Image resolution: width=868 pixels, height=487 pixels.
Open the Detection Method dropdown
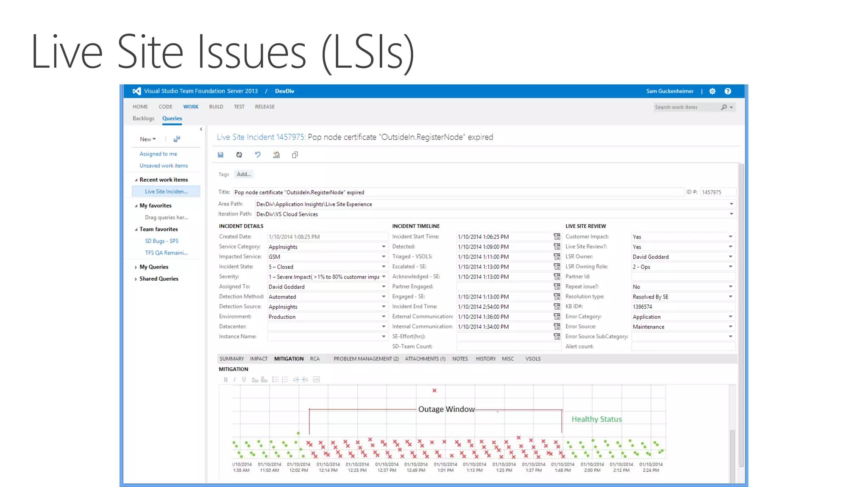(384, 297)
